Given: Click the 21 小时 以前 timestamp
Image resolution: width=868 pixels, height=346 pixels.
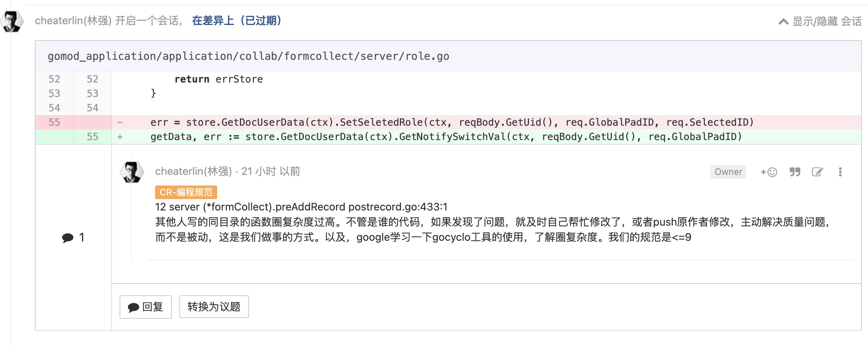Looking at the screenshot, I should click(x=271, y=171).
